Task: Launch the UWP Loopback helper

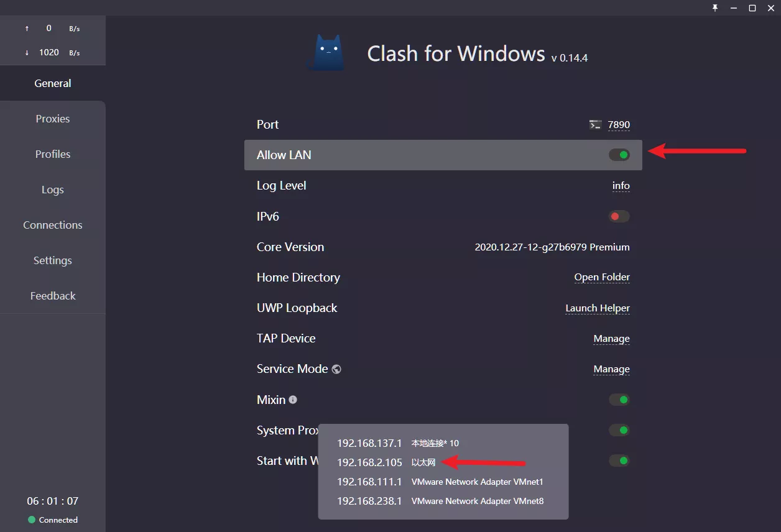Action: coord(597,308)
